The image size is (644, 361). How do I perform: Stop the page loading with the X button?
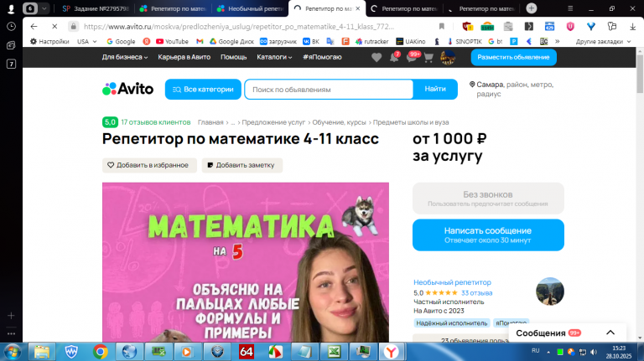tap(55, 26)
